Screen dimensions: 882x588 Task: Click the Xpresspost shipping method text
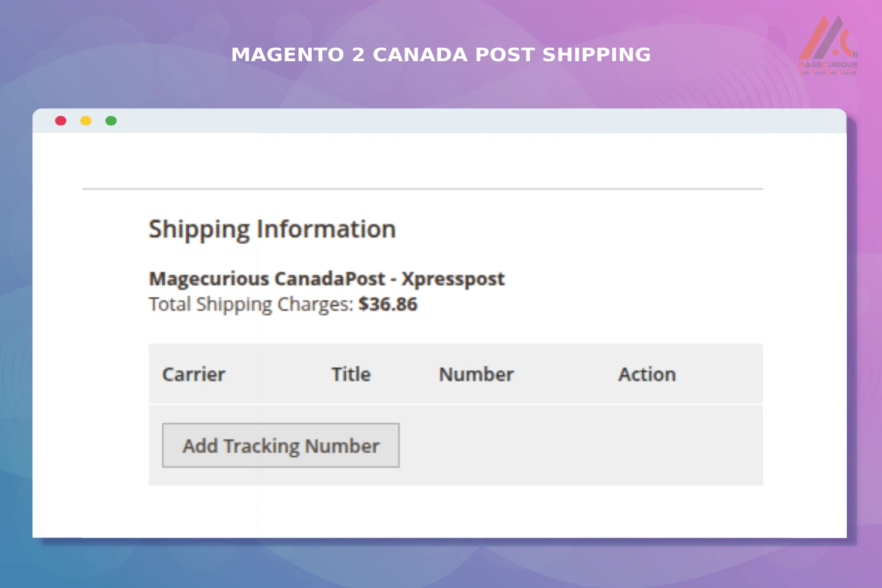[x=453, y=279]
